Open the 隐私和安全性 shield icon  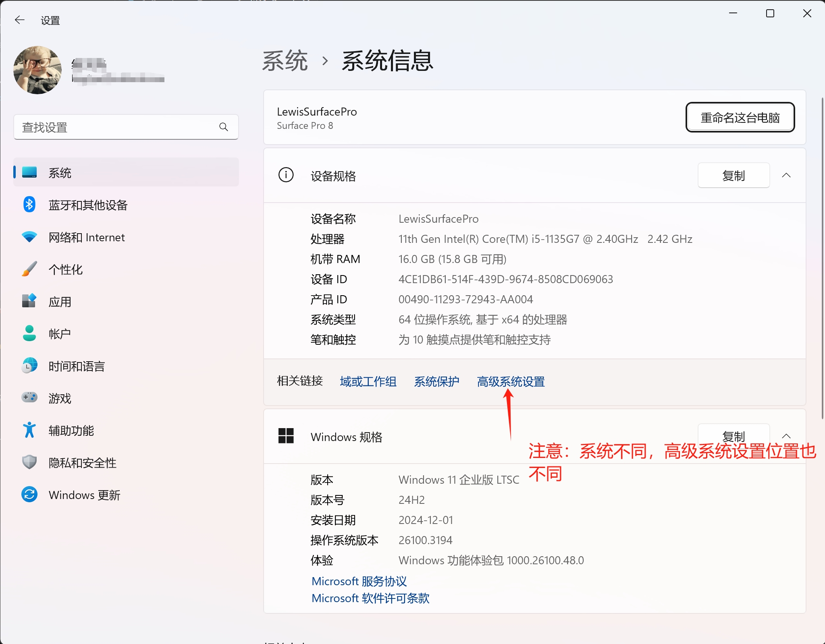29,462
